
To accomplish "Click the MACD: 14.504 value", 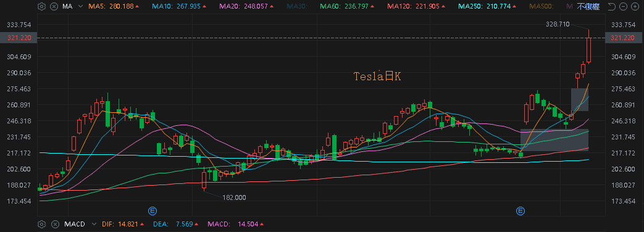I will click(235, 224).
